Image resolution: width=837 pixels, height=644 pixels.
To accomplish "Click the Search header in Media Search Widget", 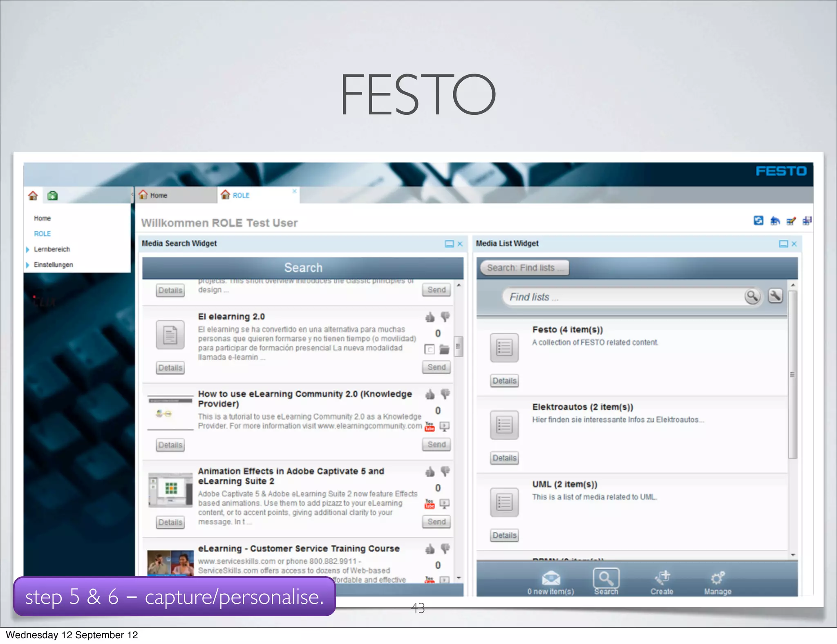I will coord(303,268).
